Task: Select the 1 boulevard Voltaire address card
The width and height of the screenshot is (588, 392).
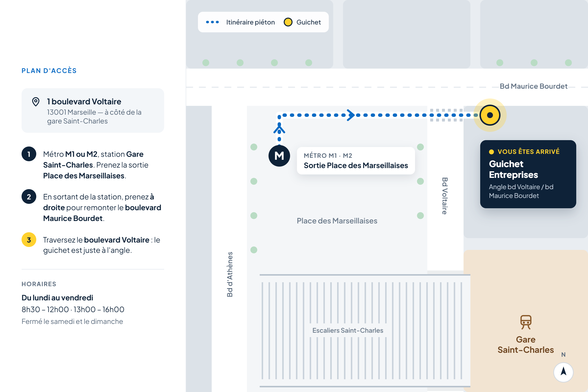Action: click(93, 110)
